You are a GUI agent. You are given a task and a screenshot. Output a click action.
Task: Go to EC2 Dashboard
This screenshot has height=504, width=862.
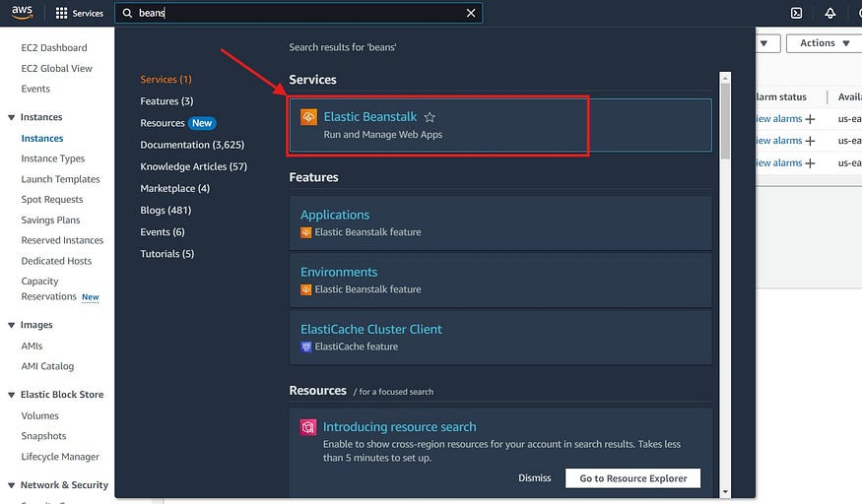(54, 48)
